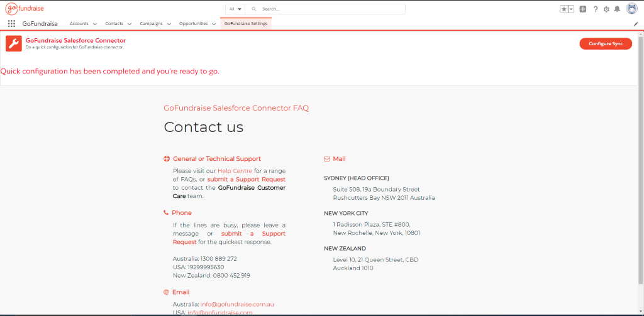Click the Global Actions plus icon
Image resolution: width=644 pixels, height=316 pixels.
[x=583, y=9]
